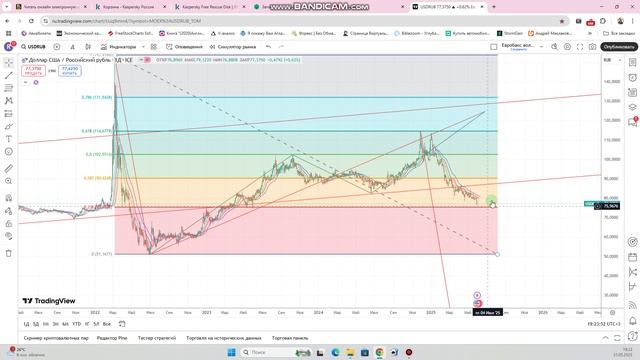Image resolution: width=640 pixels, height=360 pixels.
Task: Select the ruler measure tool
Action: point(9,168)
